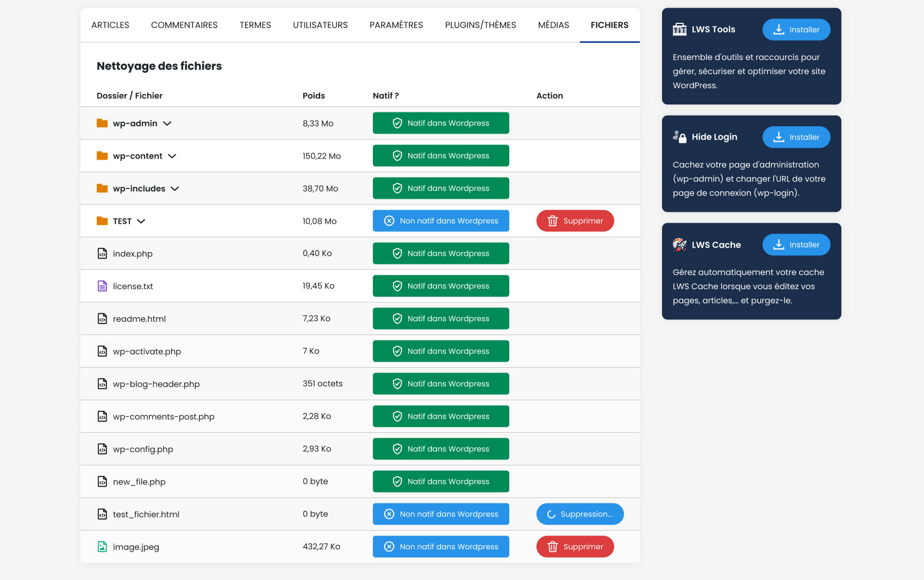Expand the wp-includes folder chevron
Image resolution: width=924 pixels, height=580 pixels.
pyautogui.click(x=175, y=188)
